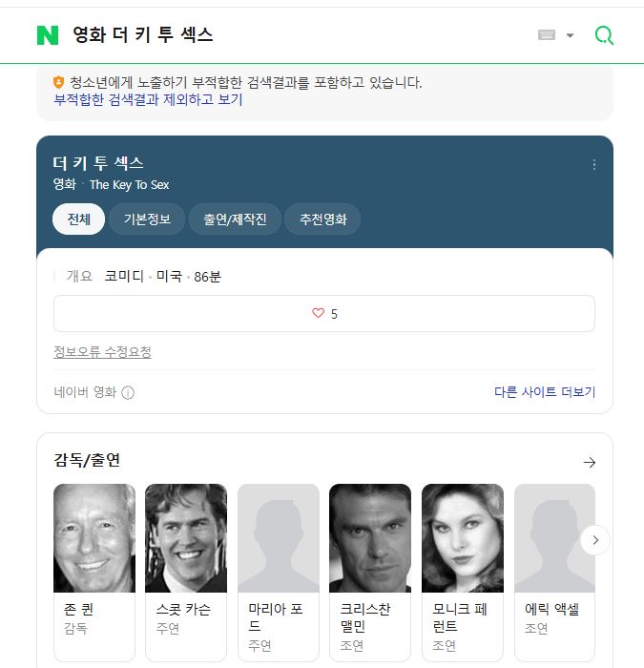Click the green Naver N logo
The width and height of the screenshot is (644, 668).
point(48,35)
